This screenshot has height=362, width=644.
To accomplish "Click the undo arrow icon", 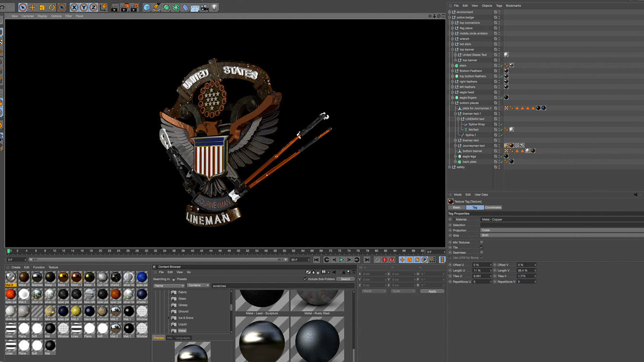I will [2, 8].
